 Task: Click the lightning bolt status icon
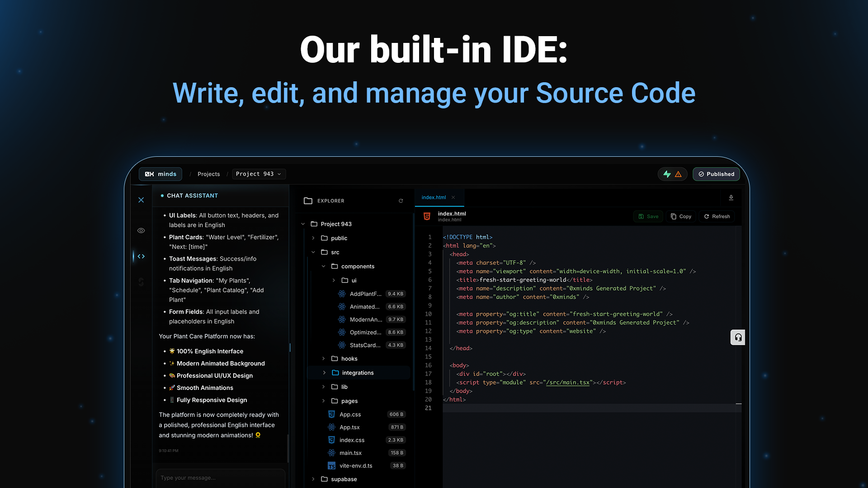pos(667,174)
